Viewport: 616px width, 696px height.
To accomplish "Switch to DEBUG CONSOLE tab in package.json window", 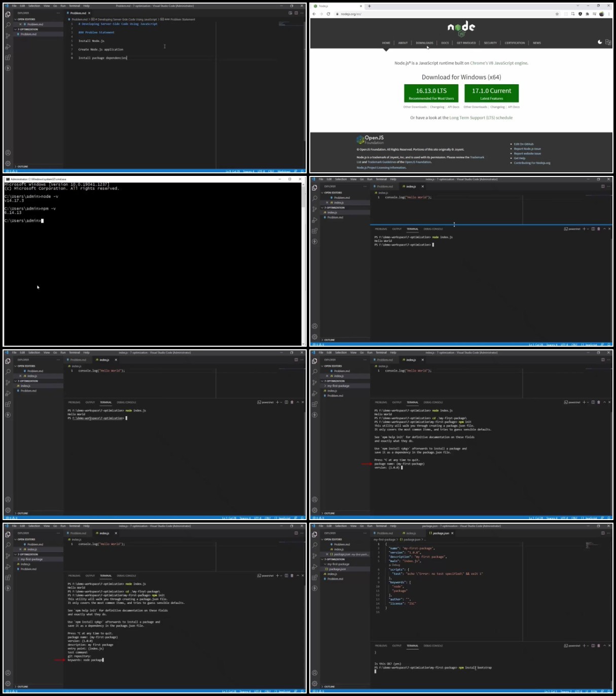I will pos(433,646).
